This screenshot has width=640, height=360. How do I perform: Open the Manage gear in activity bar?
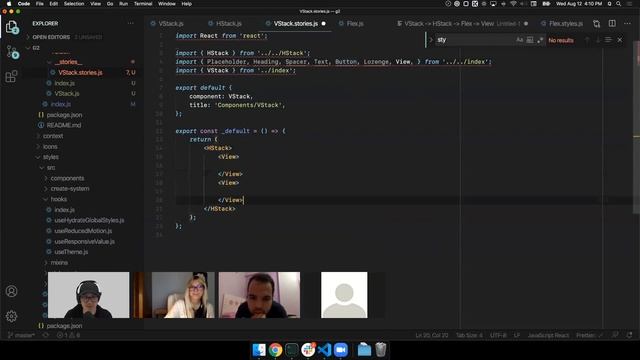(x=11, y=316)
